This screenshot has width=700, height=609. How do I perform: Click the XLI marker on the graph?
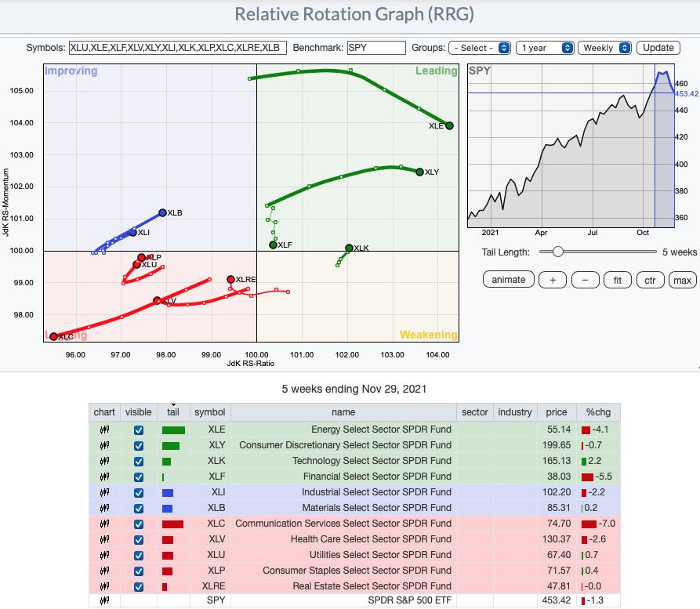[132, 233]
